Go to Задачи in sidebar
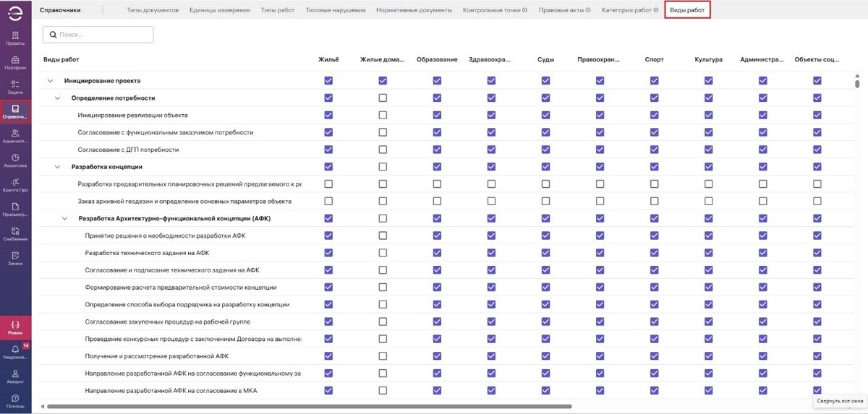Screen dimensions: 868x414 pos(15,87)
